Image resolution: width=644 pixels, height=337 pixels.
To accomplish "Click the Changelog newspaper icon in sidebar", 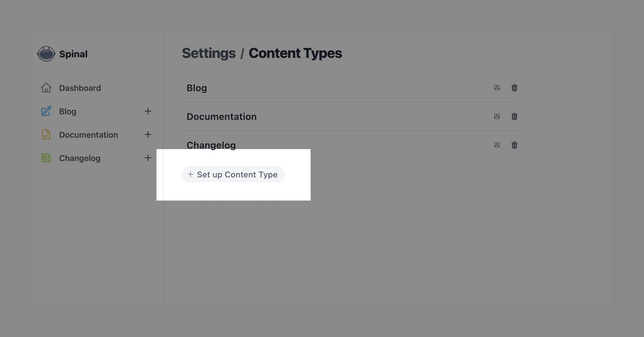I will [x=46, y=158].
